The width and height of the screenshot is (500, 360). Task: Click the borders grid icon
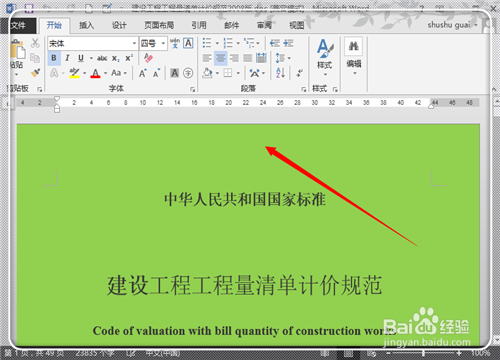coord(228,73)
